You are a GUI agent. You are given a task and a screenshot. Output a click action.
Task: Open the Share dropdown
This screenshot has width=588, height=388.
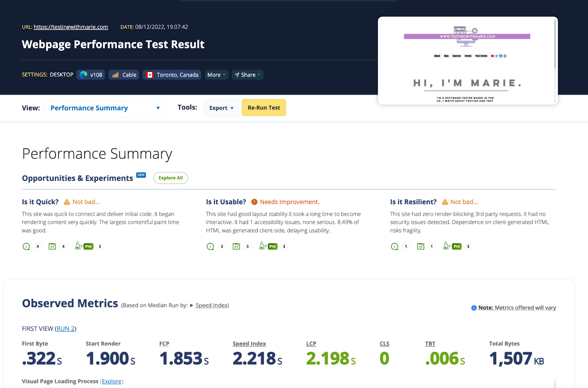[248, 75]
